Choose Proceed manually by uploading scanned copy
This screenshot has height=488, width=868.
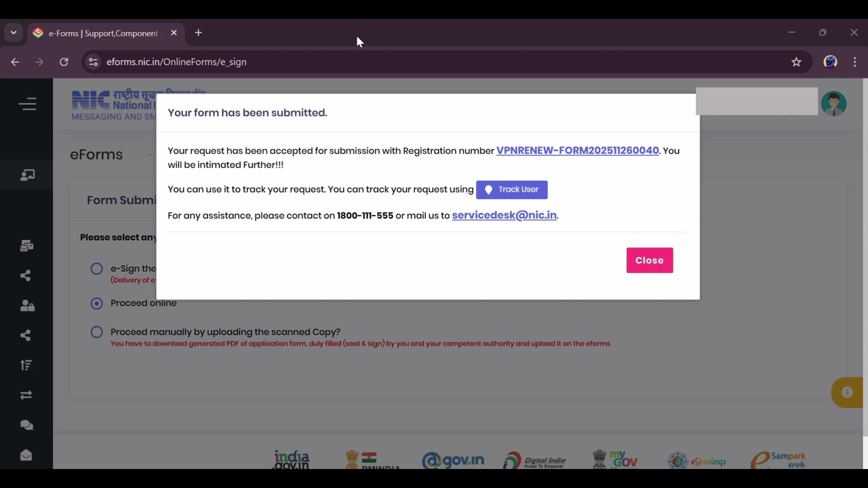pyautogui.click(x=96, y=331)
